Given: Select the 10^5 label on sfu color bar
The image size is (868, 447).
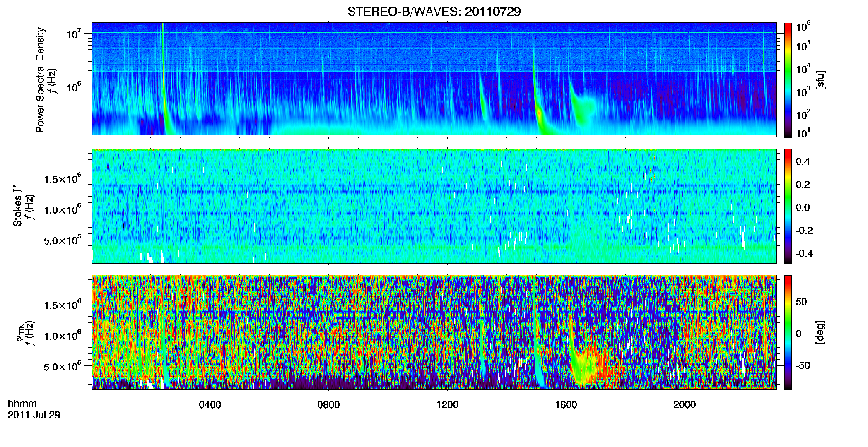Looking at the screenshot, I should [803, 46].
